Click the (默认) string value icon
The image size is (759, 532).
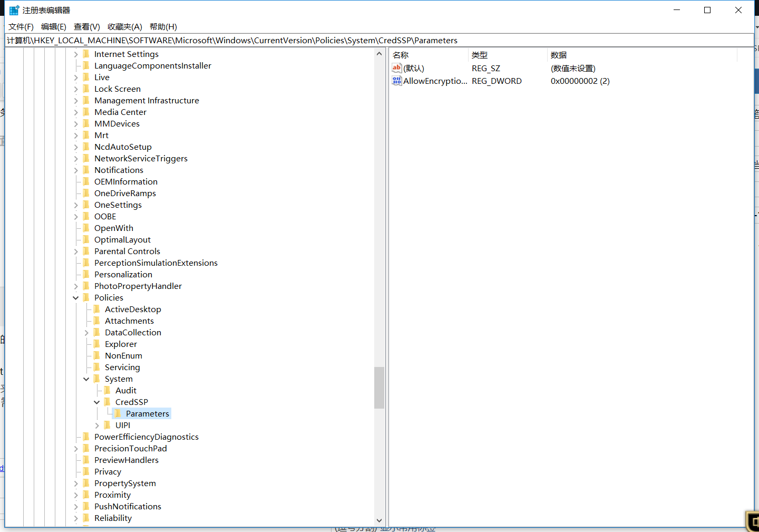pos(397,68)
